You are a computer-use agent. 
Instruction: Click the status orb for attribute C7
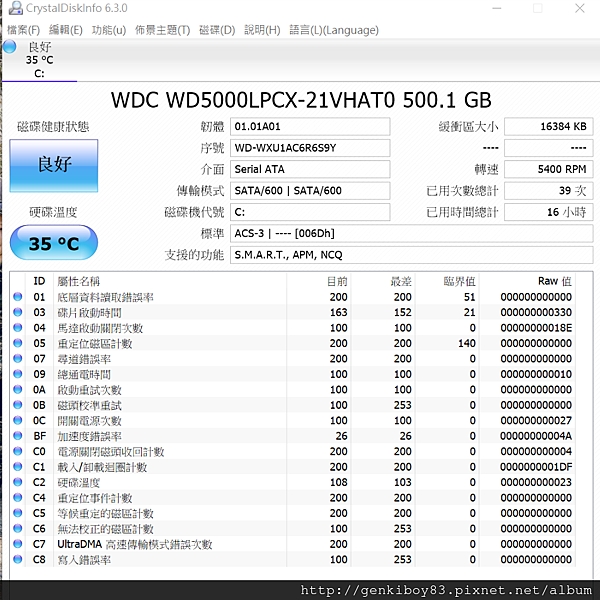pyautogui.click(x=18, y=543)
